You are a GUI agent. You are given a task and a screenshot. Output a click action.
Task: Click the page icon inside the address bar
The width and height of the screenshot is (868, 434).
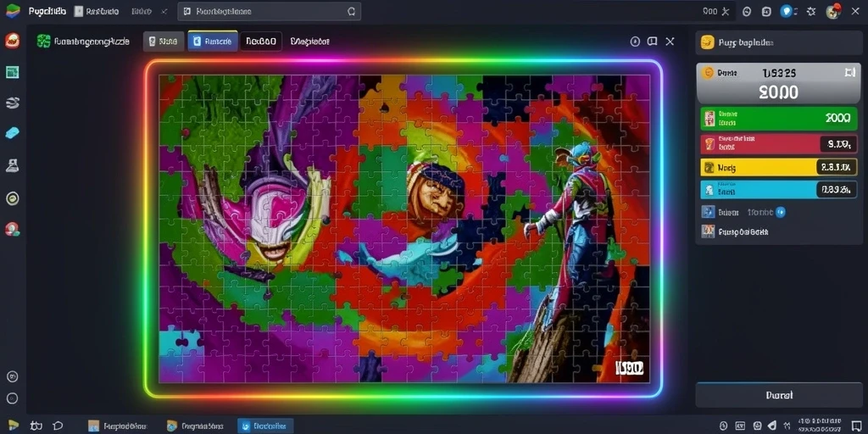187,11
